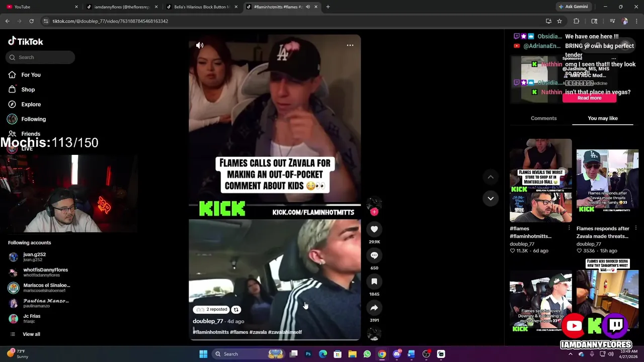
Task: Switch to the iamdannyflores browser tab
Action: click(122, 7)
